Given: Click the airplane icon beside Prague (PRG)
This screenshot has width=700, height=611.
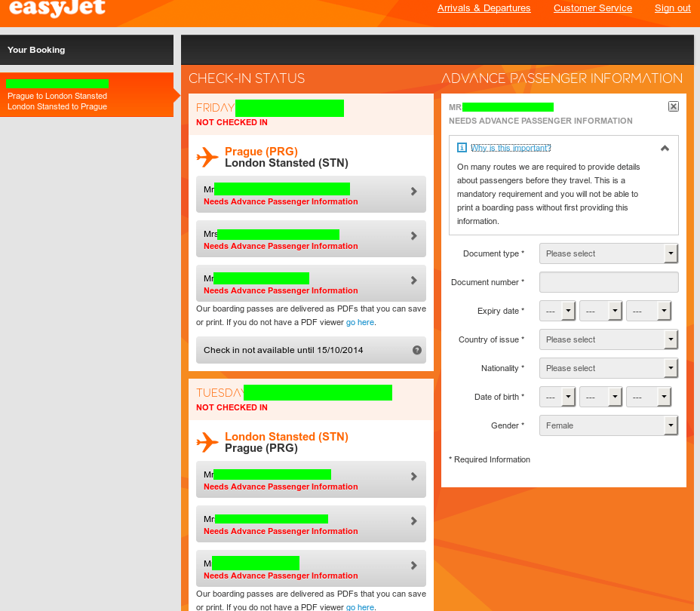Looking at the screenshot, I should coord(205,157).
